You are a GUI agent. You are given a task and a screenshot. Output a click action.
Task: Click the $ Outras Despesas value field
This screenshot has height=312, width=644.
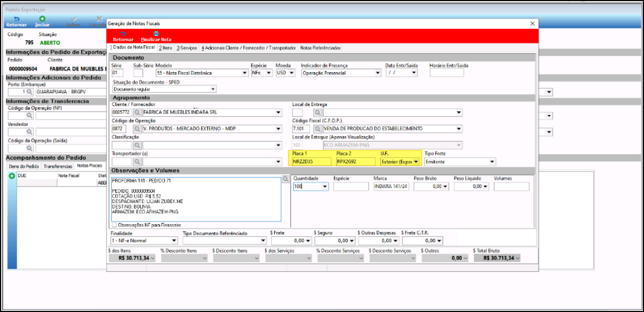(378, 241)
